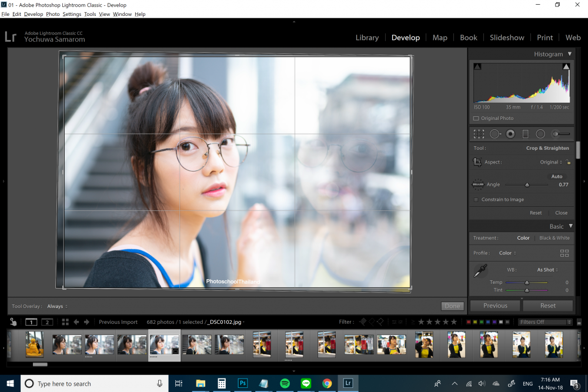Enable the Original Photo checkbox
The height and width of the screenshot is (392, 588).
476,119
